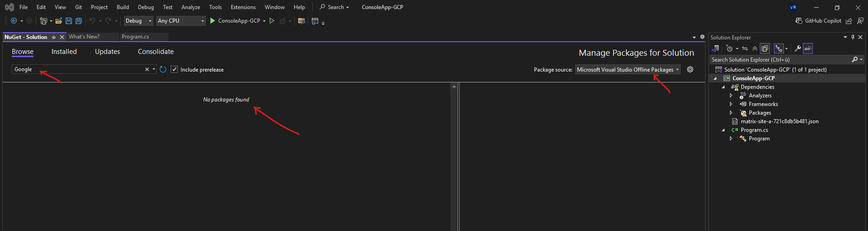Switch to the Installed packages tab

click(64, 52)
